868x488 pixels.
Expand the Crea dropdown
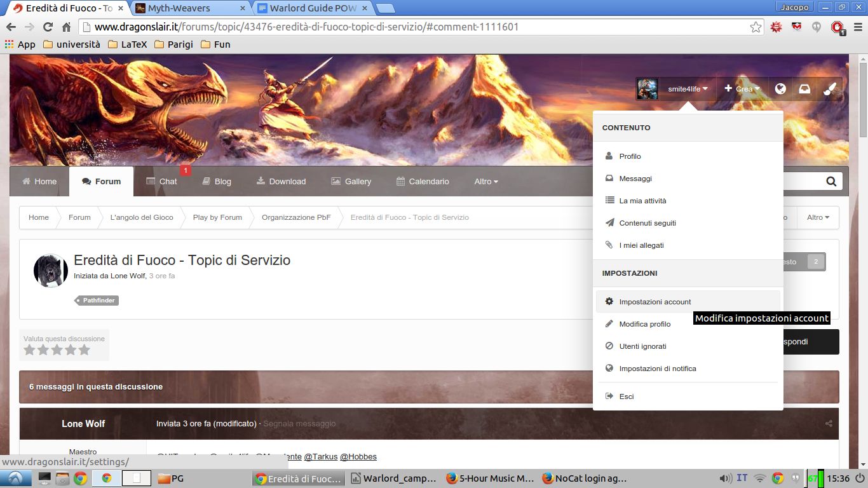click(x=742, y=89)
